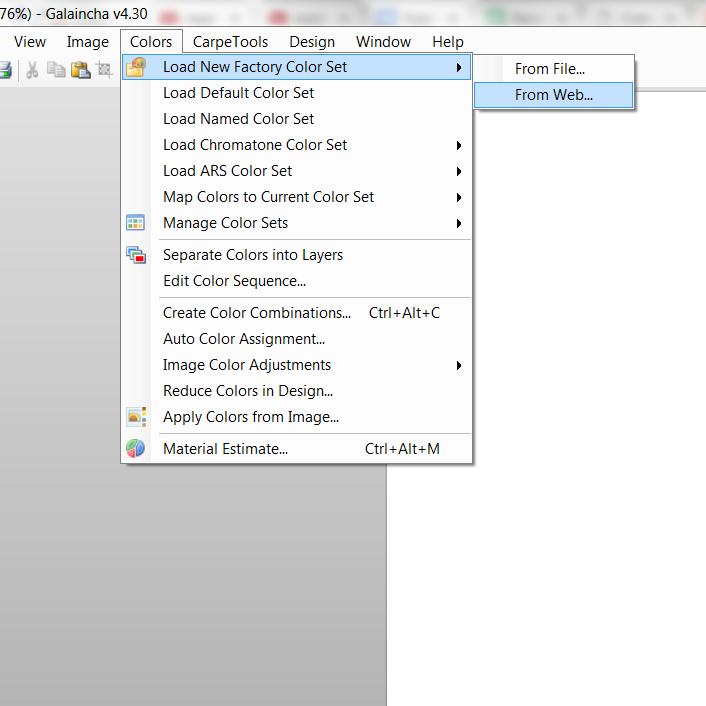This screenshot has height=706, width=706.
Task: Choose From File... in the submenu
Action: pyautogui.click(x=549, y=69)
